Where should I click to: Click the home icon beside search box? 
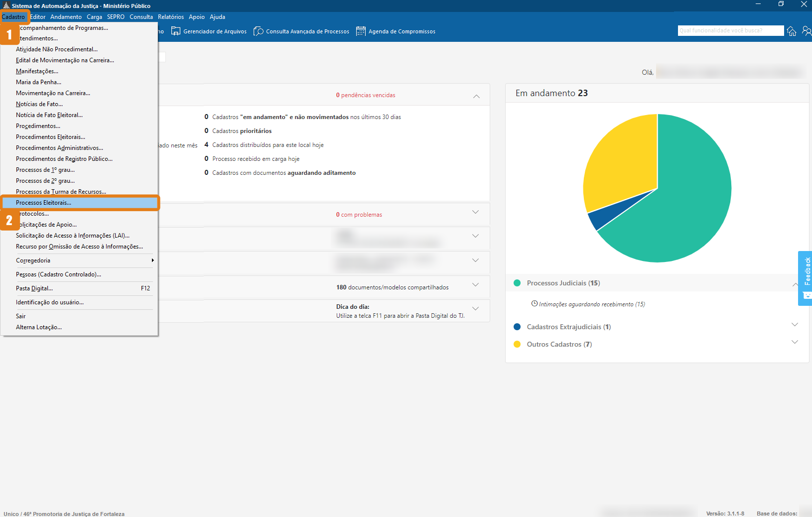point(792,31)
